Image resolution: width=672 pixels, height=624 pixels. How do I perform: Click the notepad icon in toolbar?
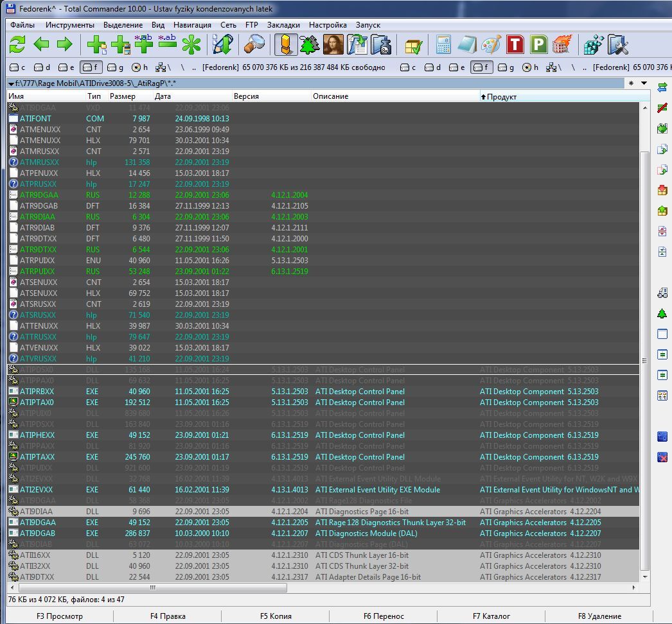pyautogui.click(x=466, y=44)
